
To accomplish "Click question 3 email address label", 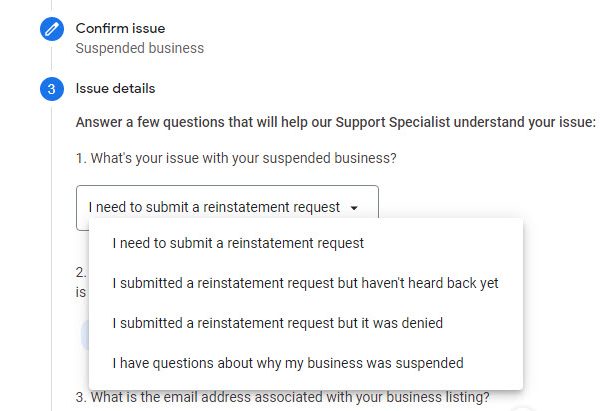I will (x=283, y=397).
